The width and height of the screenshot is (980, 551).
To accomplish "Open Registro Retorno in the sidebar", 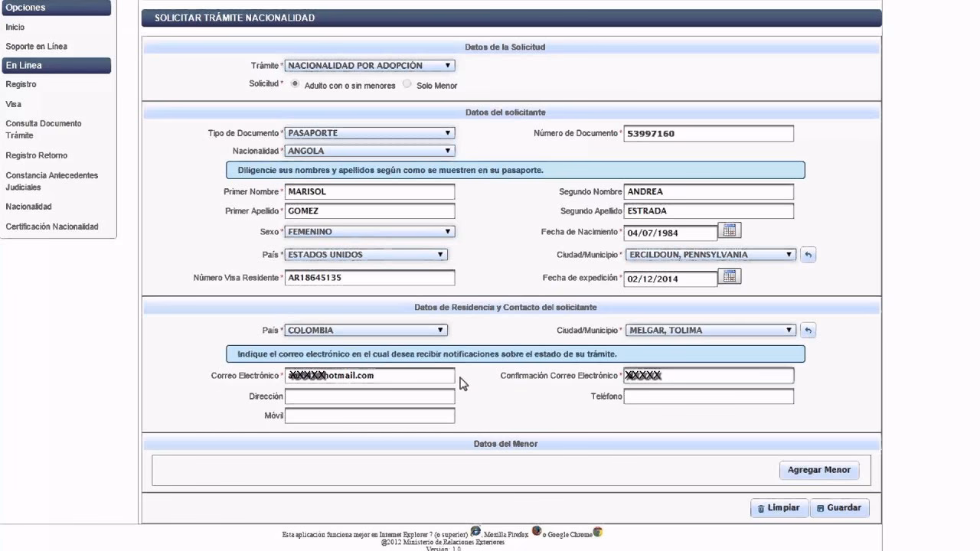I will [37, 155].
